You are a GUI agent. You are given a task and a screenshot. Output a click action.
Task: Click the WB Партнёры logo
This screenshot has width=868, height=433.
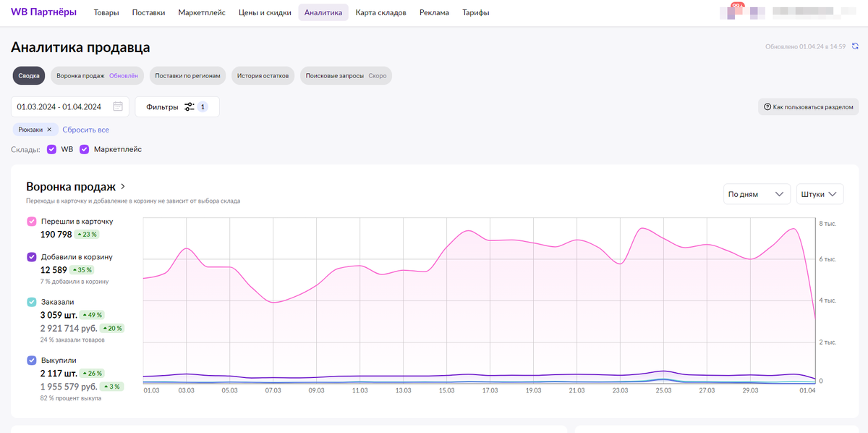tap(43, 12)
